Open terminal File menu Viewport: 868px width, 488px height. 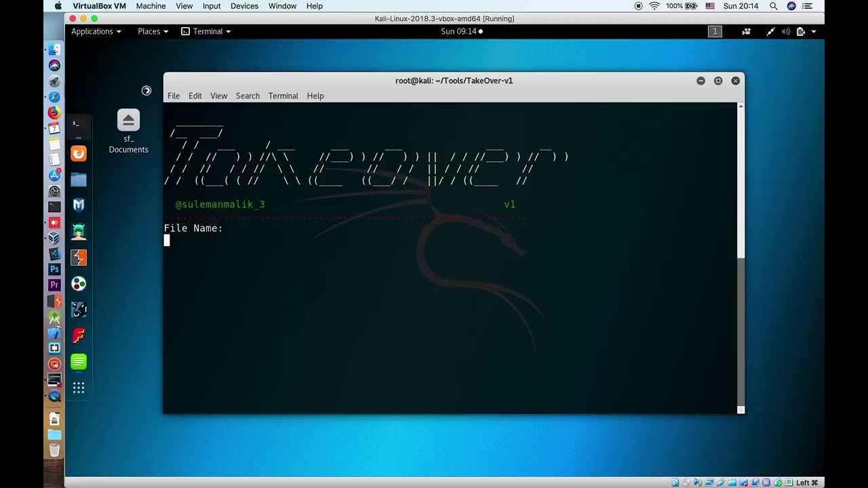174,96
